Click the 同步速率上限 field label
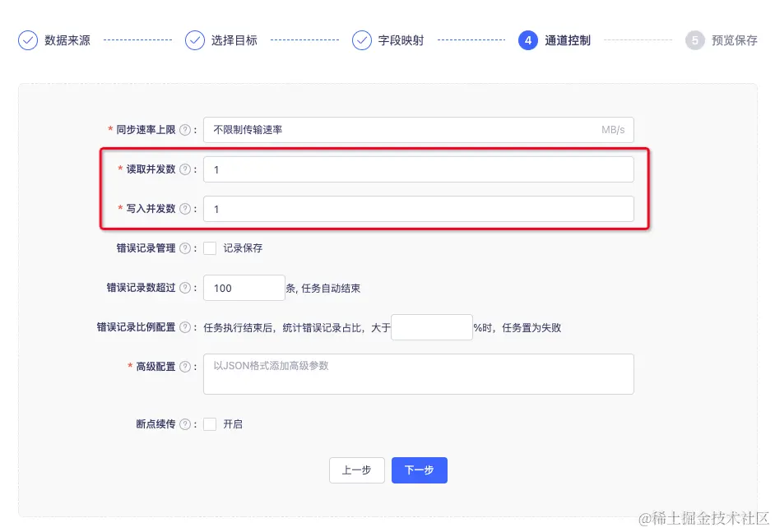 (x=146, y=130)
